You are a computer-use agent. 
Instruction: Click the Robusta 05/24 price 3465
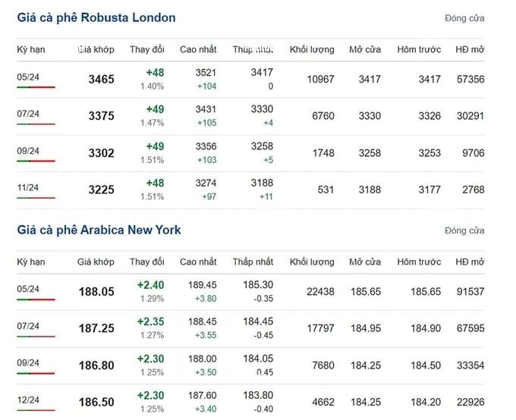click(102, 80)
